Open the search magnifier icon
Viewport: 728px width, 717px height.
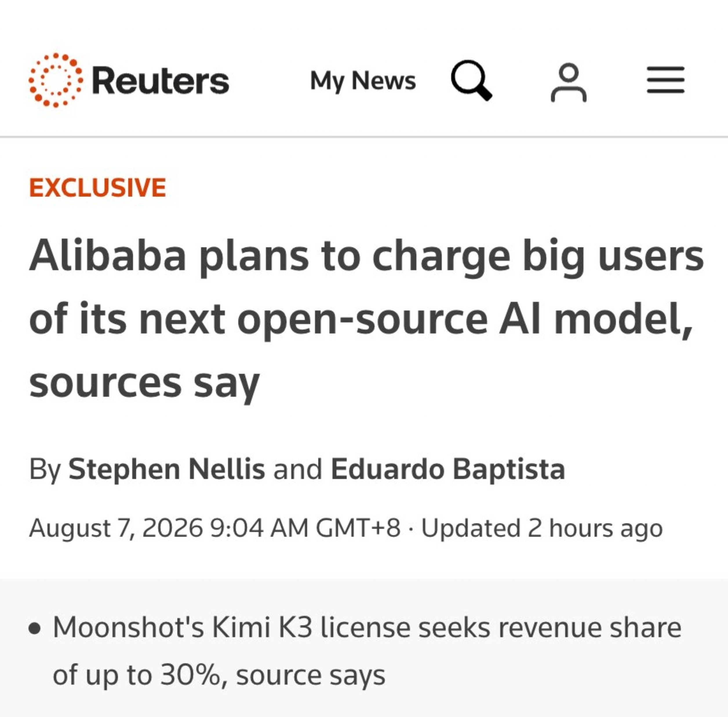(x=471, y=80)
